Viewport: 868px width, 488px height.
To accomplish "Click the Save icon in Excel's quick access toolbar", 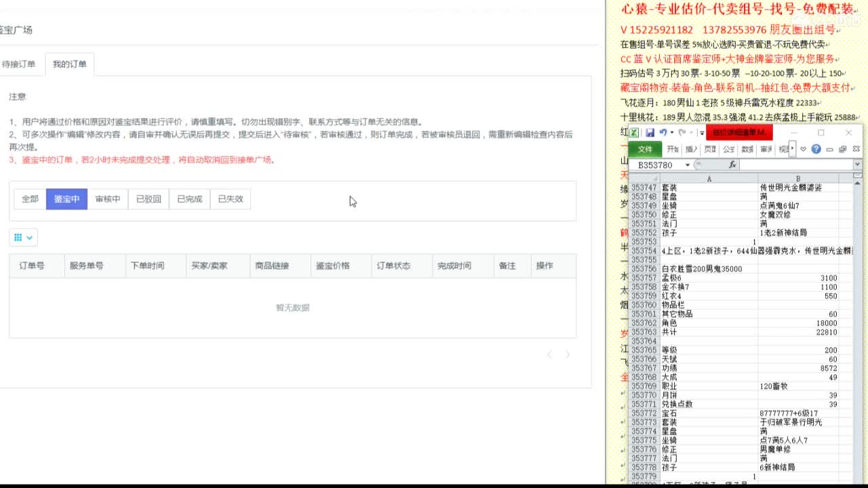I will point(650,132).
